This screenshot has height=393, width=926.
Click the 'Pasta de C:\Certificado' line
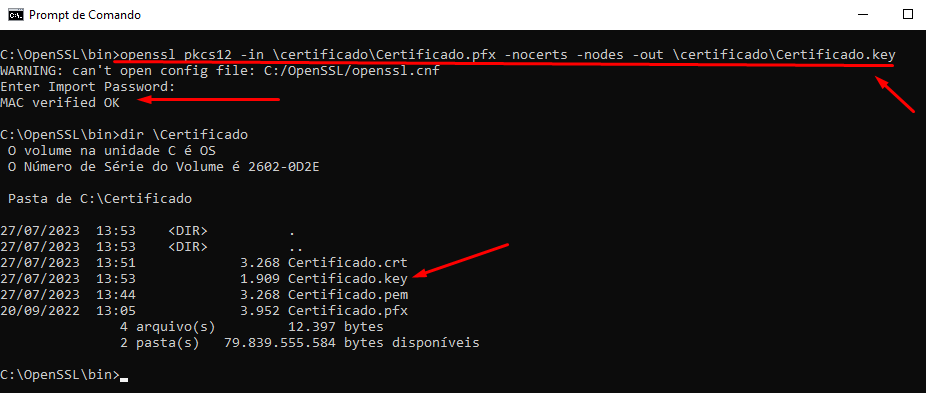coord(100,199)
